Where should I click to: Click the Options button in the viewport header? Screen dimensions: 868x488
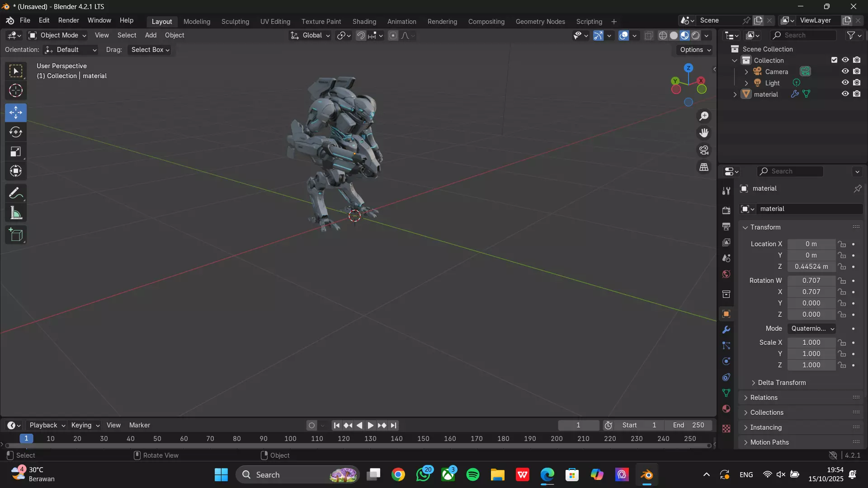[x=695, y=50]
